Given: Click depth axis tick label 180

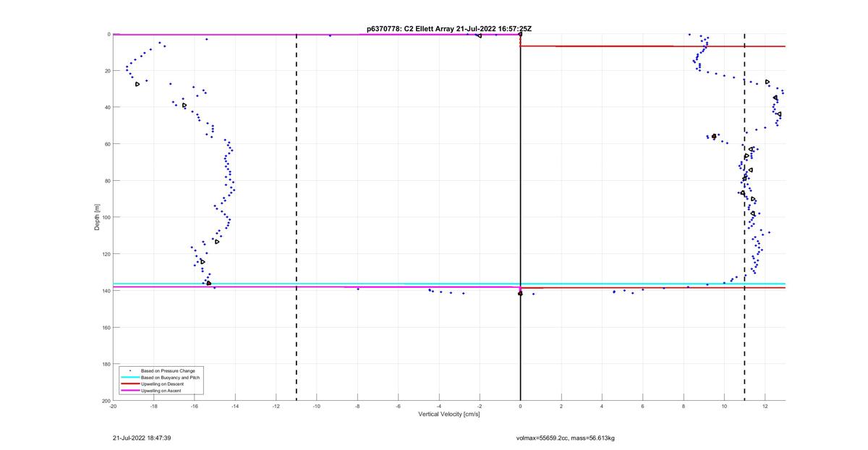Looking at the screenshot, I should click(106, 364).
